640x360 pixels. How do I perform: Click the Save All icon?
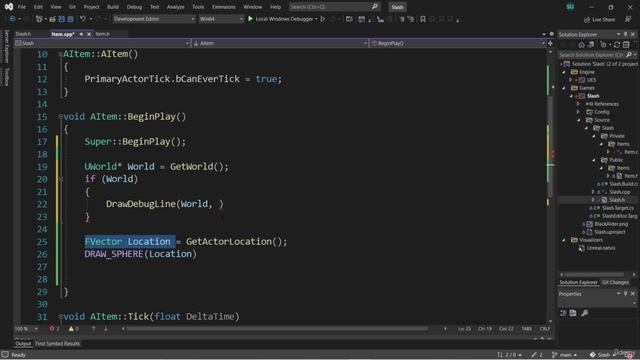tap(70, 19)
